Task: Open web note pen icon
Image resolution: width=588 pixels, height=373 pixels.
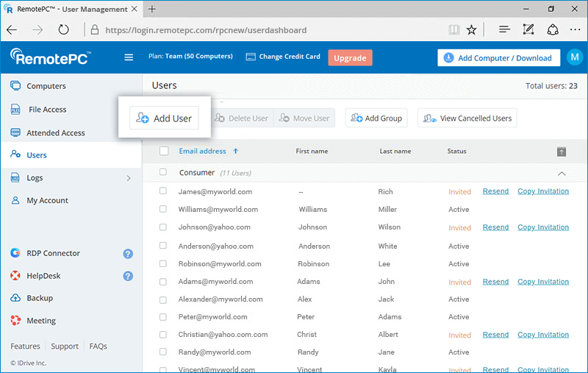Action: pos(528,29)
